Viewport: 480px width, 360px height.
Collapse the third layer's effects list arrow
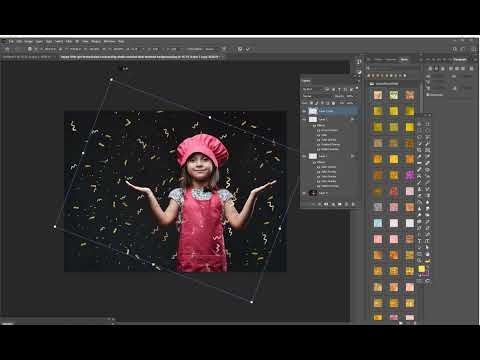356,156
